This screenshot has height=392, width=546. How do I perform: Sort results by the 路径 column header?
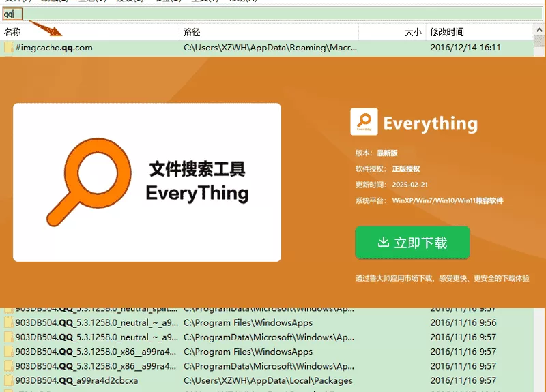point(192,32)
